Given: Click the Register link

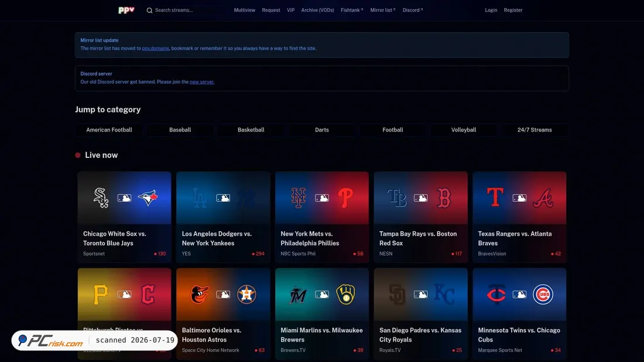Looking at the screenshot, I should tap(513, 11).
